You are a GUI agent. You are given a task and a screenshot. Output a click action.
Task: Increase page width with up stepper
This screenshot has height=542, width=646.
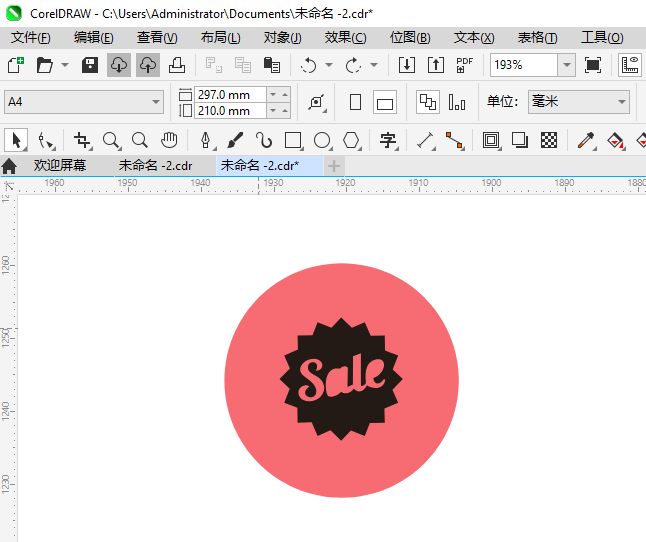tap(285, 95)
